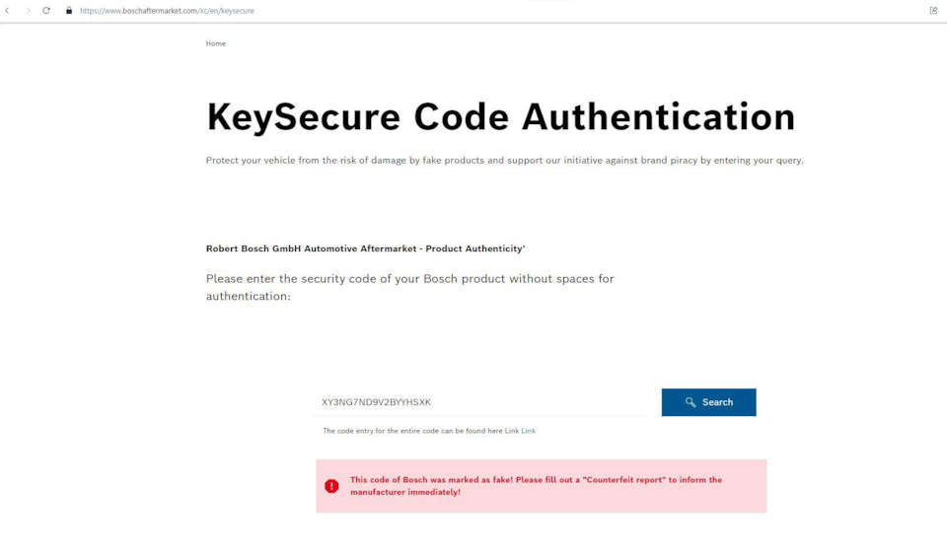Click the "KeySecure Code Authentication" heading
The width and height of the screenshot is (947, 560).
coord(500,116)
